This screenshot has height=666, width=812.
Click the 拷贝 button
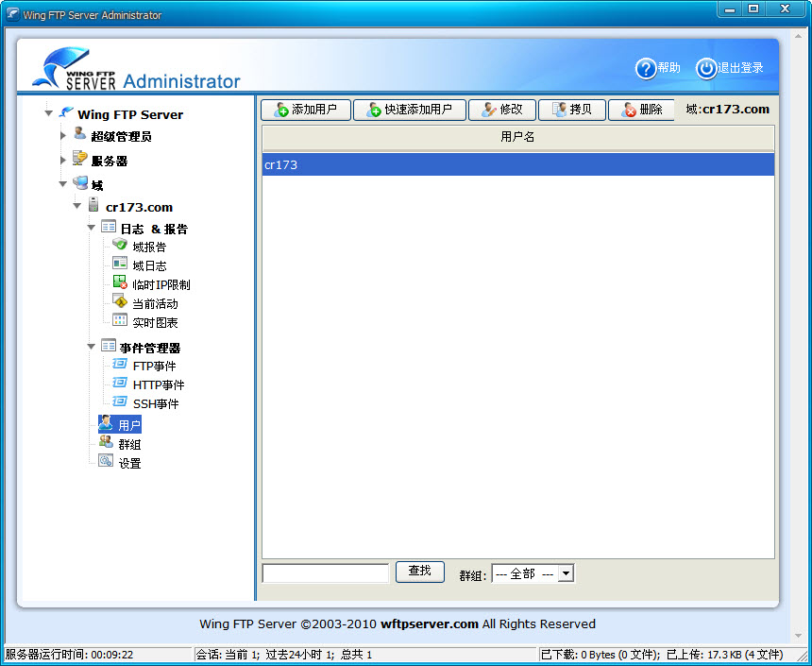pyautogui.click(x=572, y=110)
